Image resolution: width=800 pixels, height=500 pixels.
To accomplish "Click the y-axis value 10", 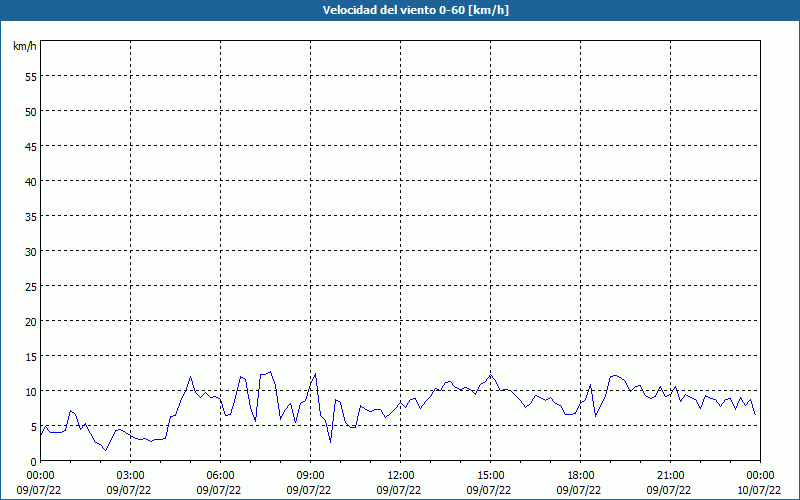I will coord(31,392).
